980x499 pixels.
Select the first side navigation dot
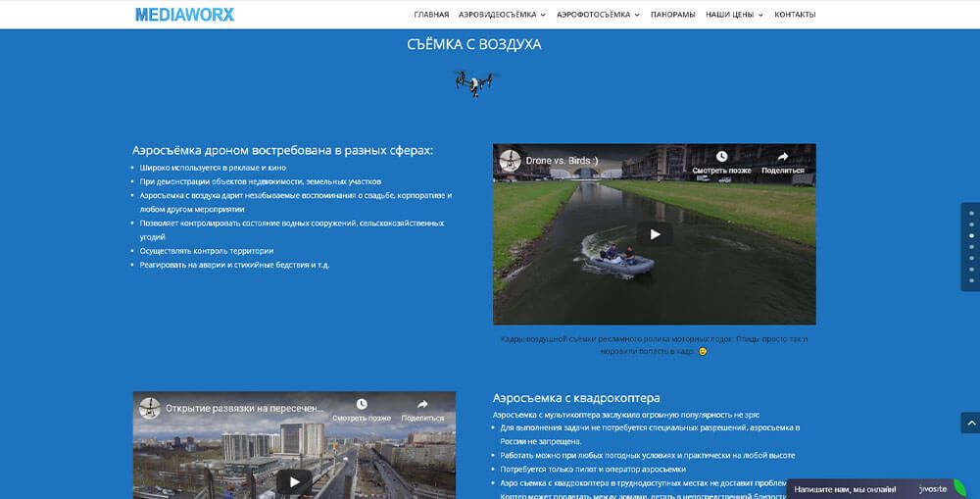971,213
